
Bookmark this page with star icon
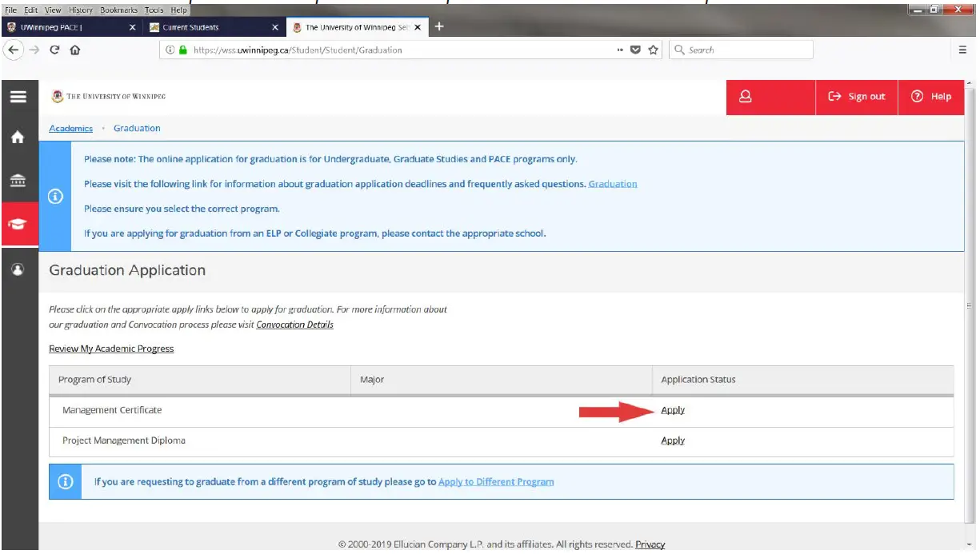point(653,50)
